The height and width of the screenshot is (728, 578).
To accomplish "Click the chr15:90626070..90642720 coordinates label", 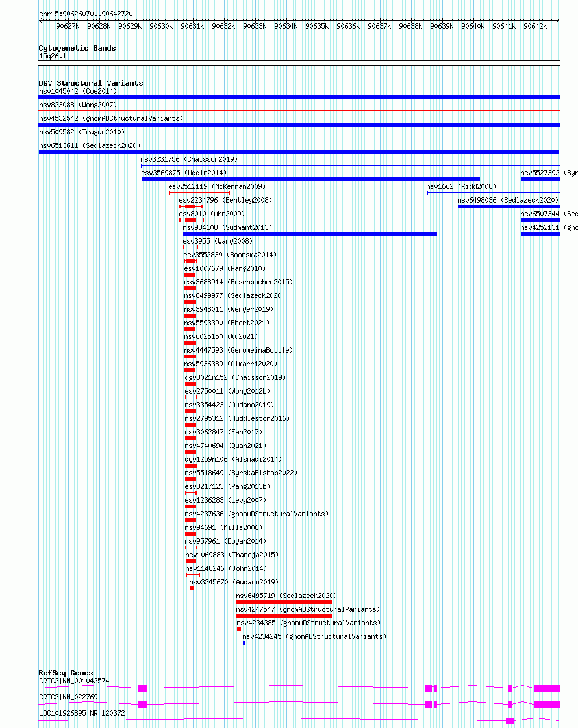I will click(86, 14).
